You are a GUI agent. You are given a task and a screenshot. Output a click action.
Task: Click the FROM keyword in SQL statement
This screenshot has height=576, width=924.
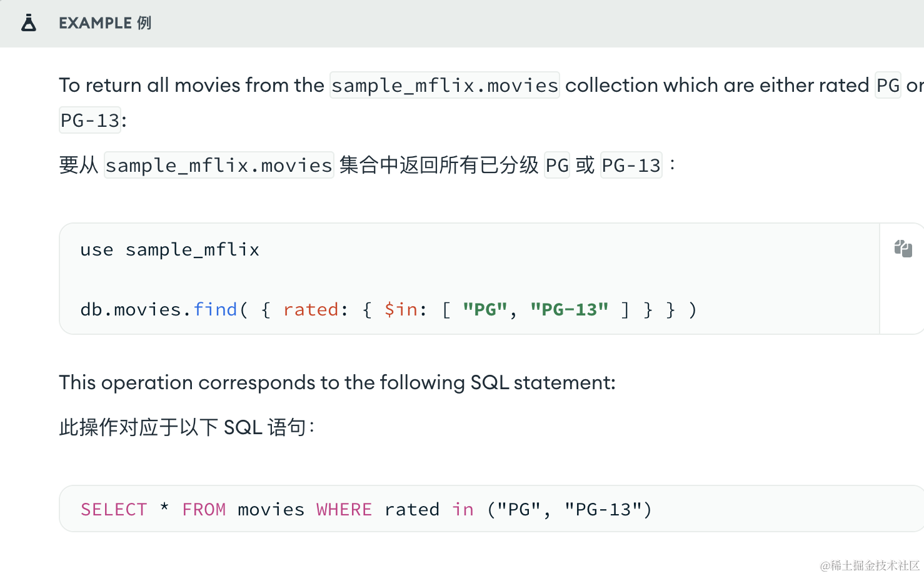[204, 509]
